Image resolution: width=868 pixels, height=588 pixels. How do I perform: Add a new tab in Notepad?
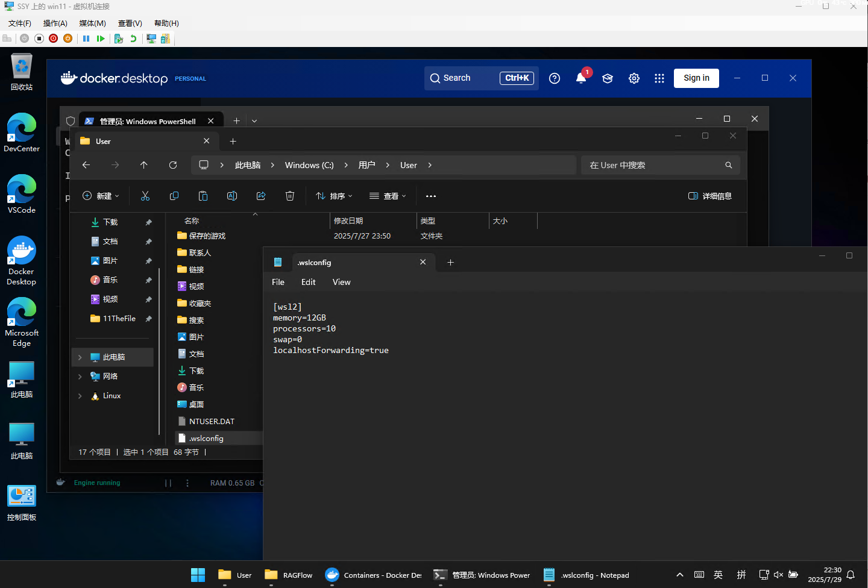point(450,262)
